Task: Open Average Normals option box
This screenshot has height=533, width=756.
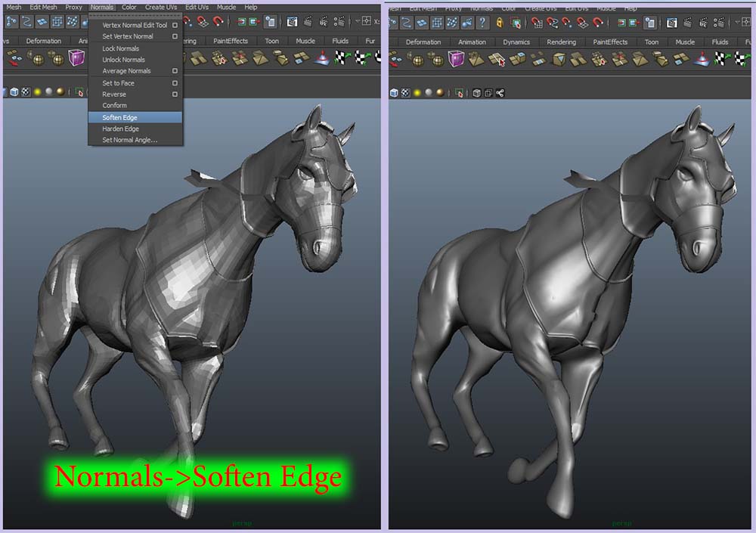Action: pos(175,70)
